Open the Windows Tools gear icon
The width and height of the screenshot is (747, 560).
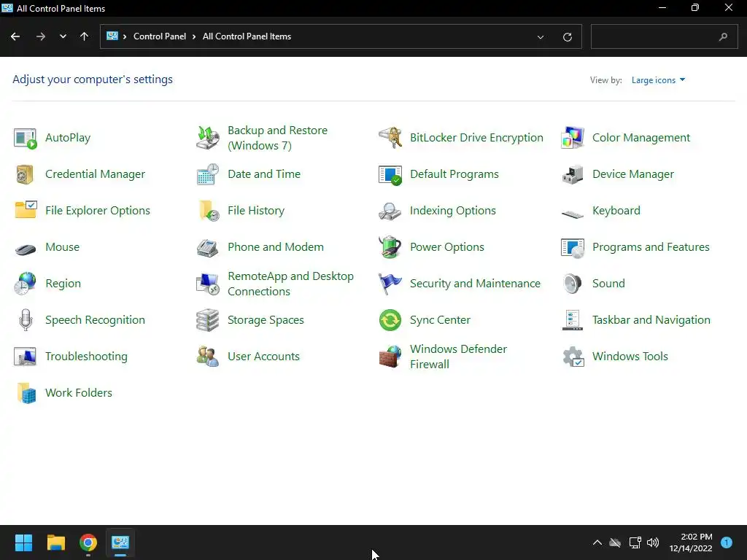click(573, 357)
